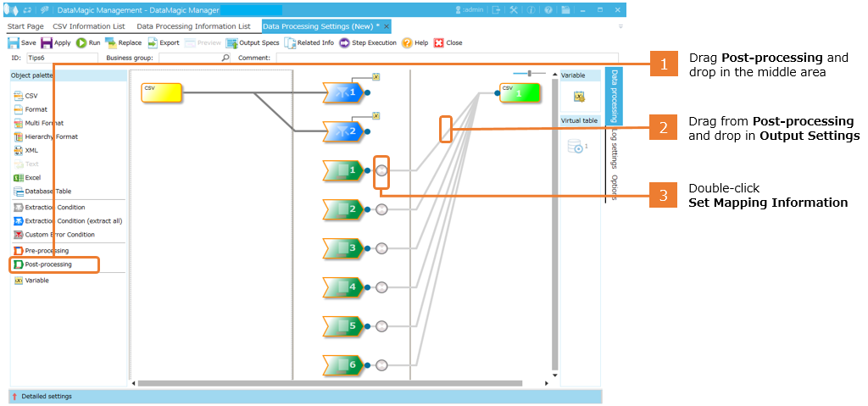Open the Log settings side tab

coord(614,151)
